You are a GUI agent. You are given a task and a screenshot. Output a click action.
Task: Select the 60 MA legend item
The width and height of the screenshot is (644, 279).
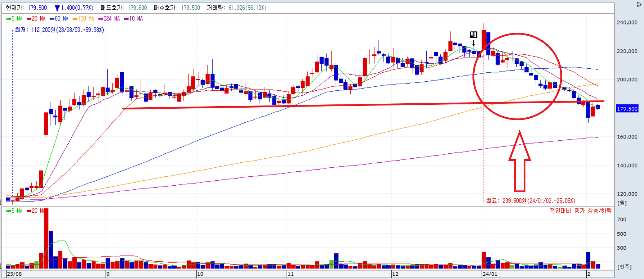tap(59, 19)
